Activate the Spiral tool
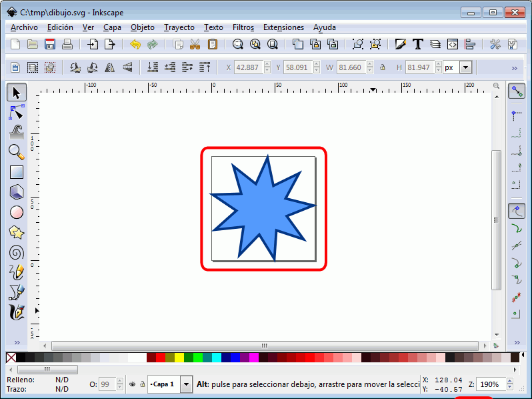 coord(17,252)
